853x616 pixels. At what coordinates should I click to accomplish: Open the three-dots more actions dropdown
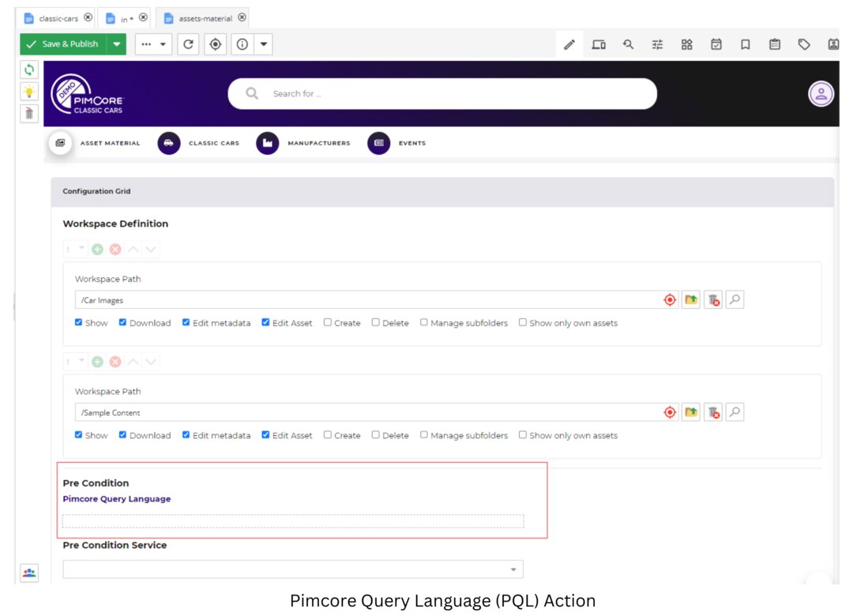coord(153,44)
